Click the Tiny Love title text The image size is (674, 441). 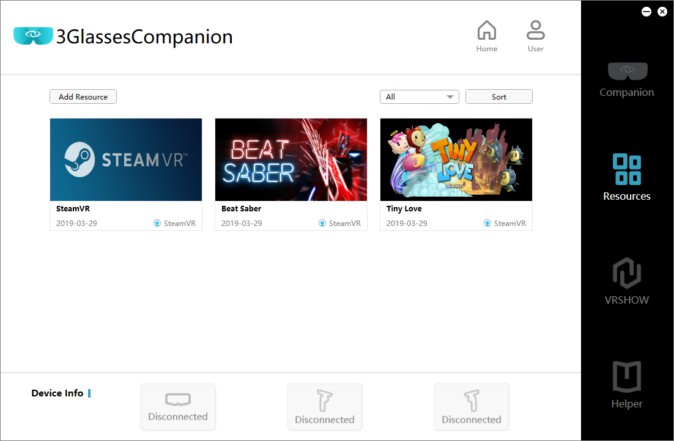coord(404,208)
